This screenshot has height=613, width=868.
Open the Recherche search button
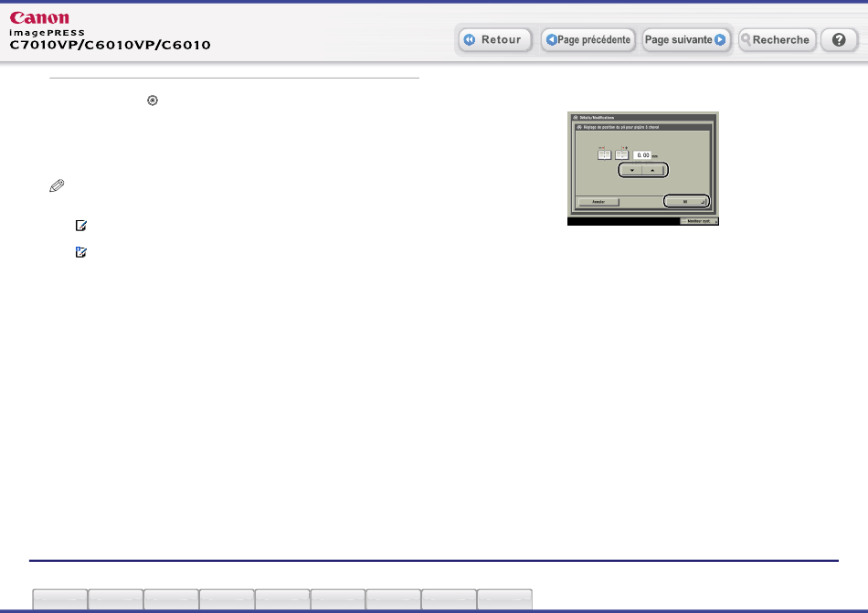(x=778, y=40)
